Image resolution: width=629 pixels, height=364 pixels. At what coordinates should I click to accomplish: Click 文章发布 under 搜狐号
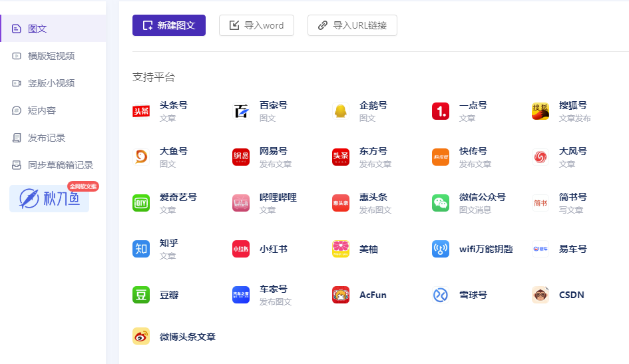tap(575, 118)
